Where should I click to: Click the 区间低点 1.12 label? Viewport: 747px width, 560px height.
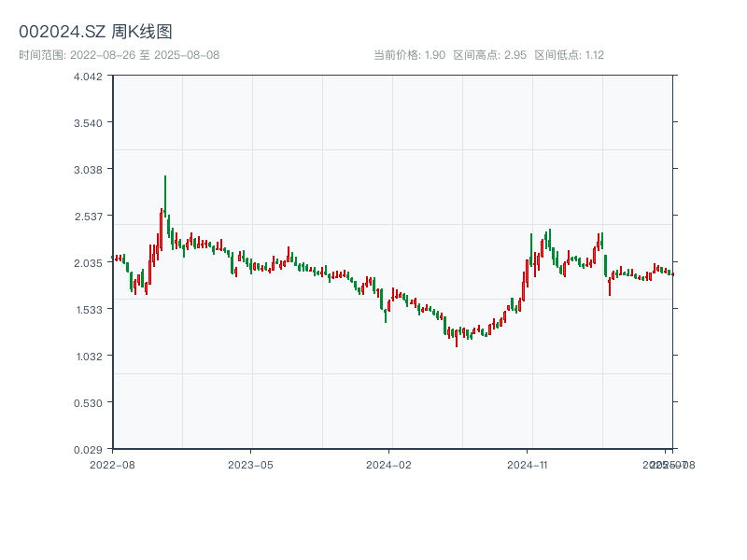point(569,55)
